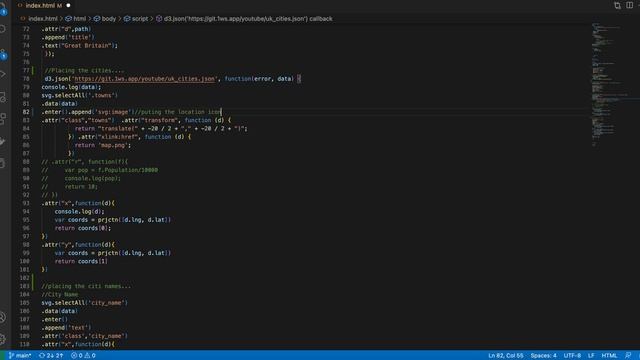This screenshot has height=360, width=640.
Task: Click the Open Changes icon in editor toolbar
Action: [x=617, y=5]
